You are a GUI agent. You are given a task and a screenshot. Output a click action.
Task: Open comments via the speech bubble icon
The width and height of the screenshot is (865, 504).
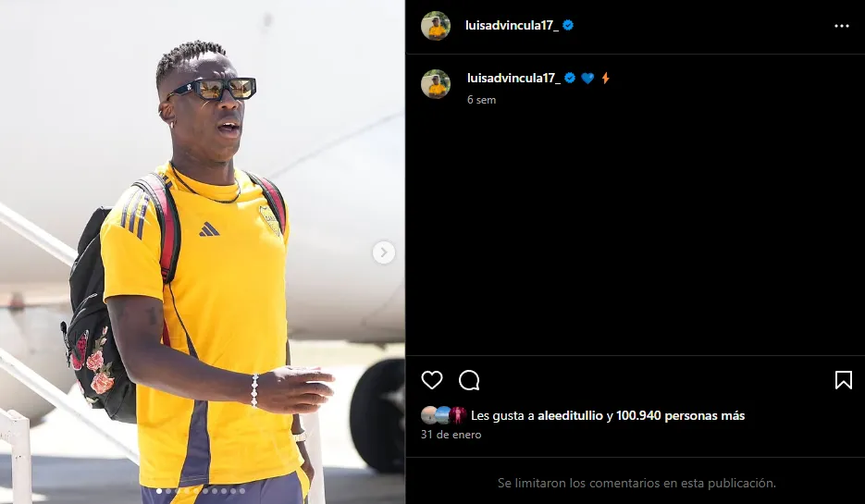469,380
